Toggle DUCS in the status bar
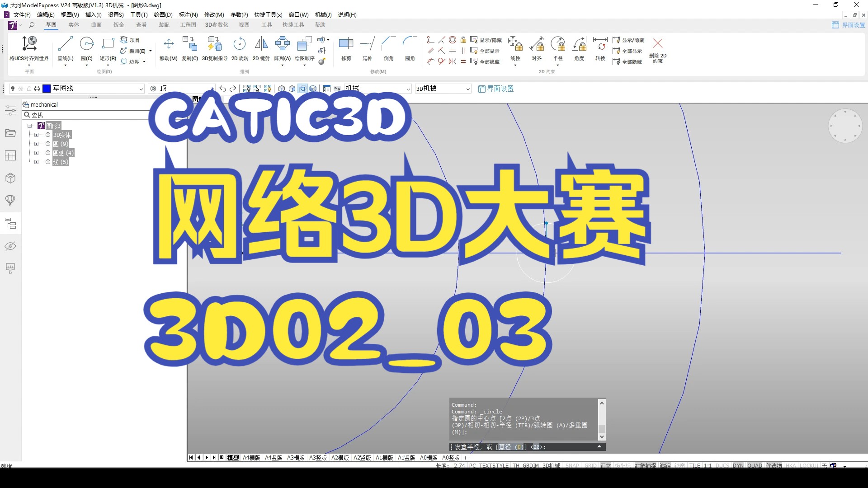The width and height of the screenshot is (868, 488). (722, 465)
